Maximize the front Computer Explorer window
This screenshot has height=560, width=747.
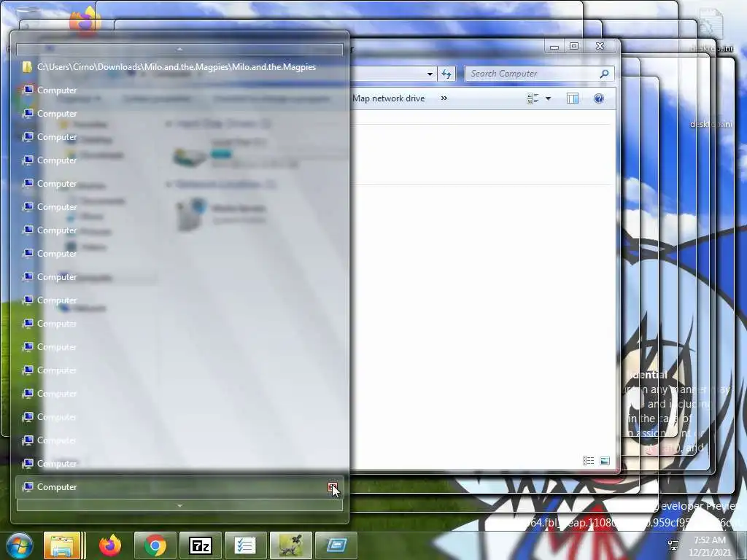click(574, 46)
